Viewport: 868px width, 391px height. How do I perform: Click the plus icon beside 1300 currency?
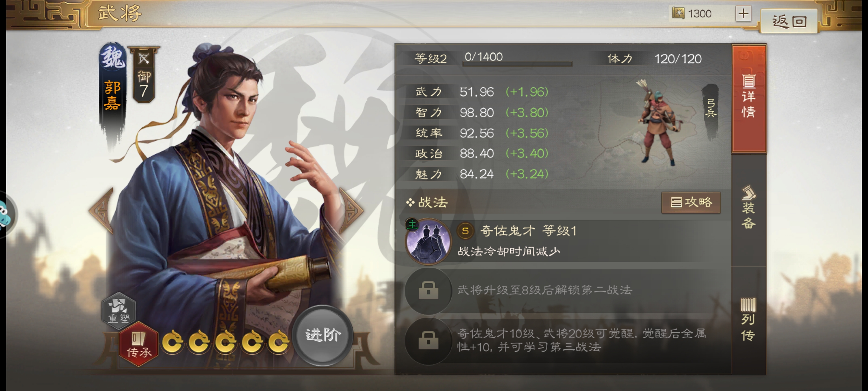click(x=744, y=14)
